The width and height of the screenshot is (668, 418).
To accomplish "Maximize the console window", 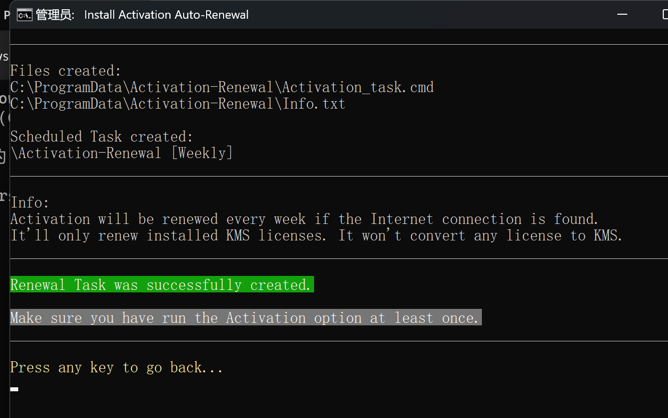I will click(x=663, y=14).
